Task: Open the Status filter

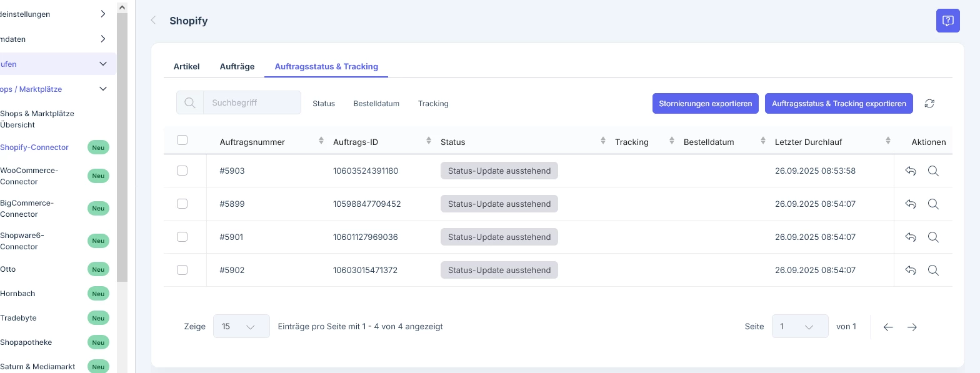Action: [324, 104]
